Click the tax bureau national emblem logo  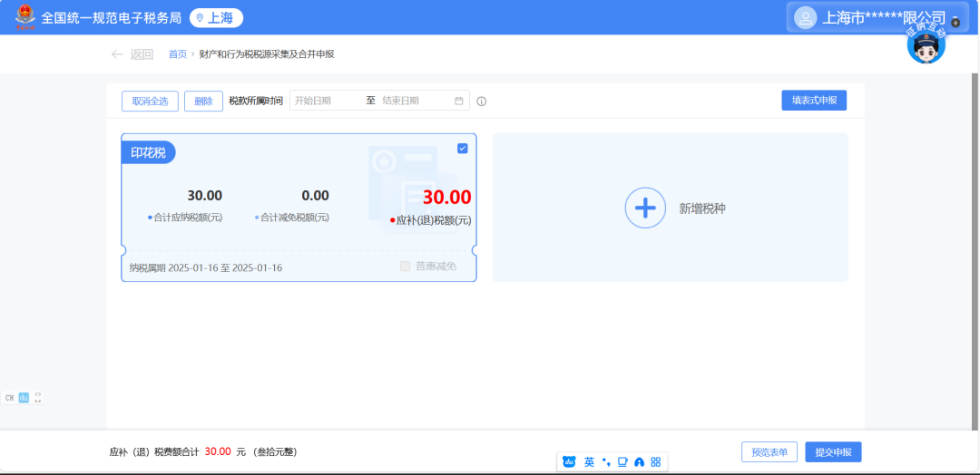(x=25, y=17)
